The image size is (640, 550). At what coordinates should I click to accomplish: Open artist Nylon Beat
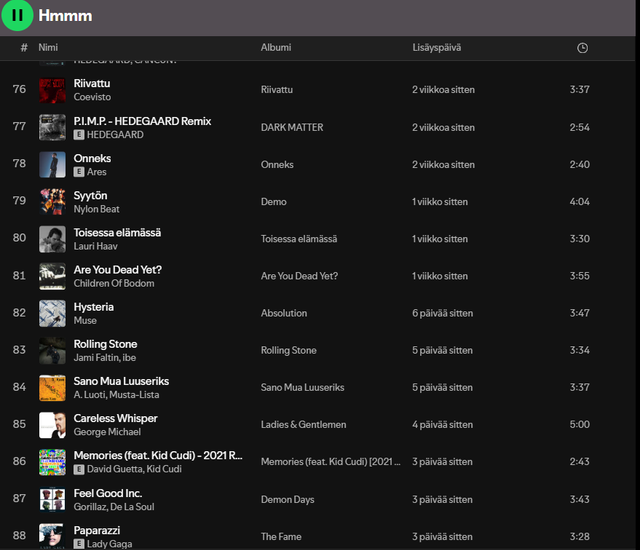[96, 209]
